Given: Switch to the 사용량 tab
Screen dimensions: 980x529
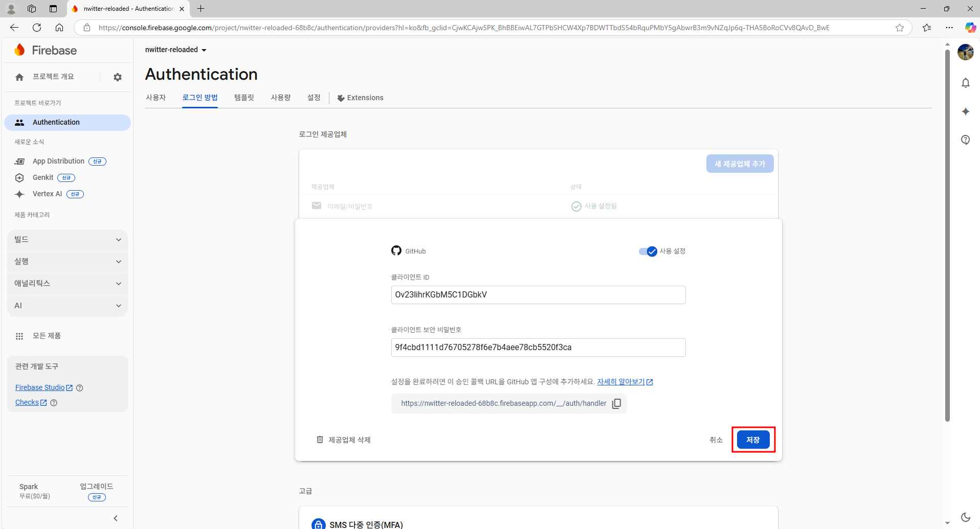Looking at the screenshot, I should [x=281, y=98].
